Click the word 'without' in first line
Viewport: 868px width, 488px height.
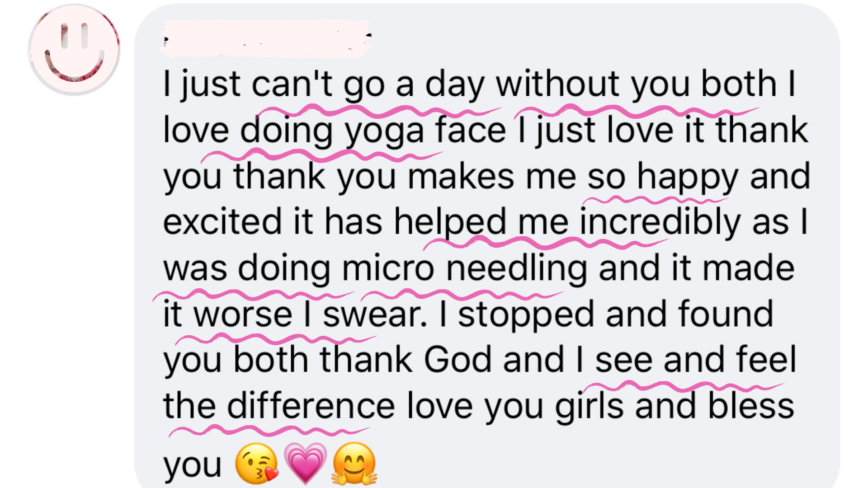click(558, 84)
